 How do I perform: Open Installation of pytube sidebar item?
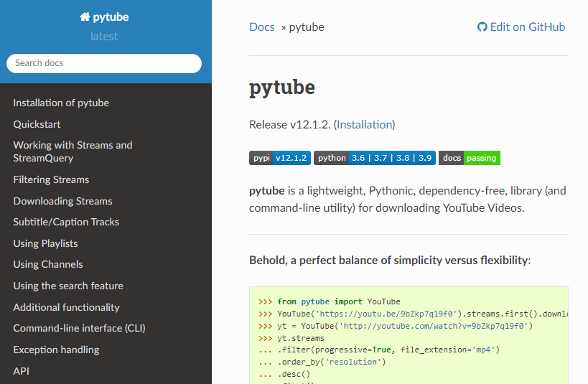(x=61, y=103)
